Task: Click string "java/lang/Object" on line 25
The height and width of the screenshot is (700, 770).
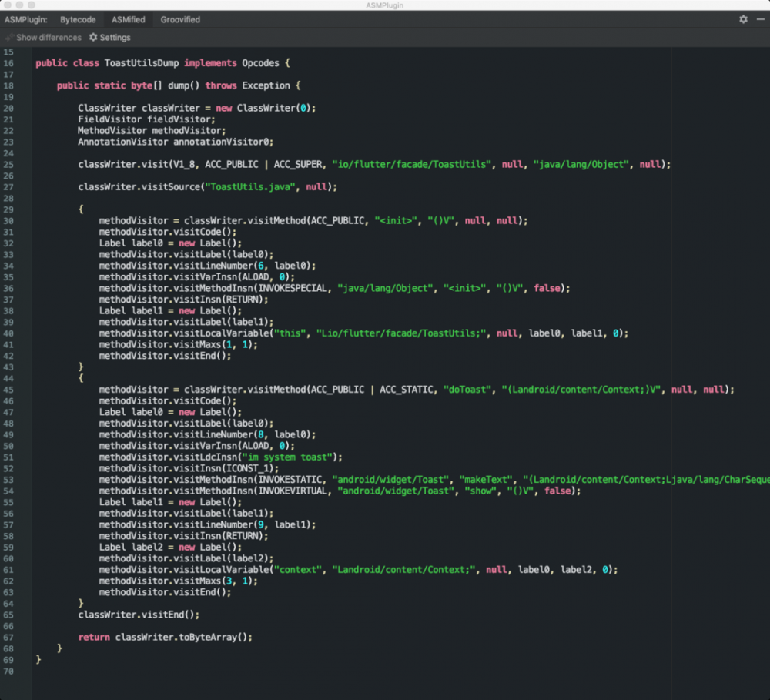Action: [x=581, y=165]
